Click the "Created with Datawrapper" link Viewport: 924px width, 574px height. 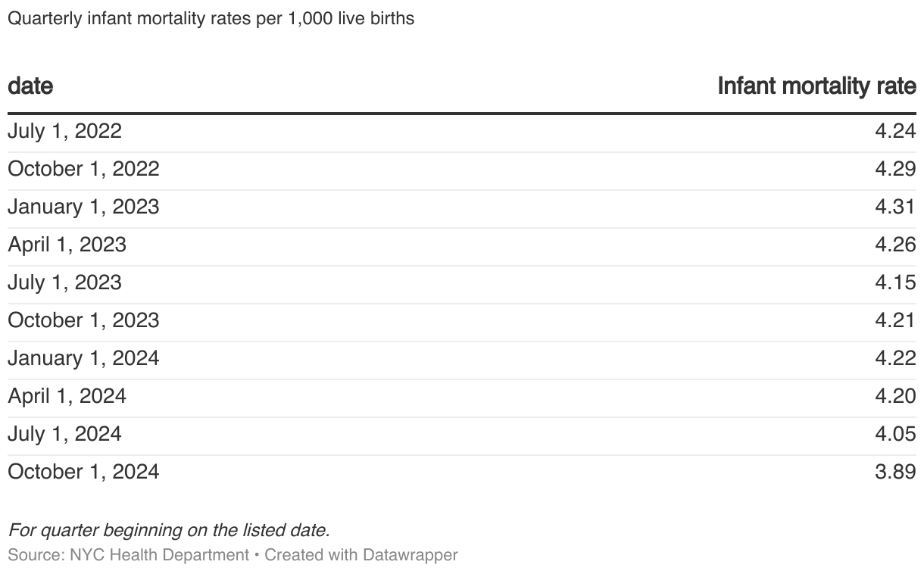pyautogui.click(x=361, y=555)
